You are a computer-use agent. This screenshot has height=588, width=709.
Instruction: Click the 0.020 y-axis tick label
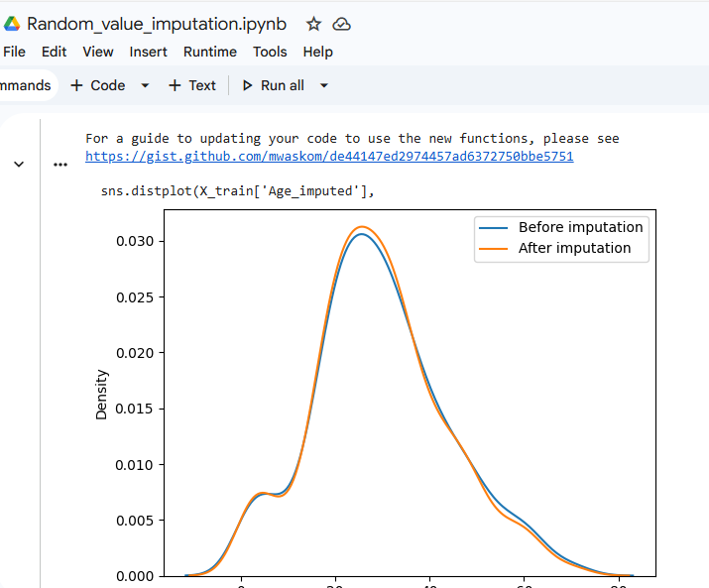click(135, 353)
